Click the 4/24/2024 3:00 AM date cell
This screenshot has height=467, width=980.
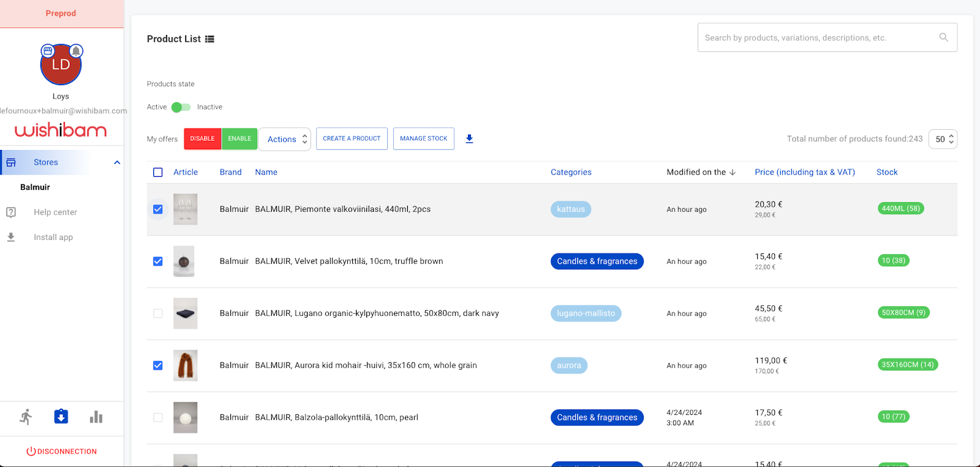pyautogui.click(x=684, y=417)
